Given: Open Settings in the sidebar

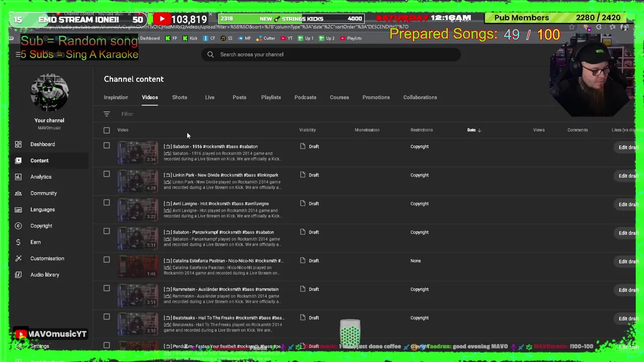Looking at the screenshot, I should pos(39,346).
